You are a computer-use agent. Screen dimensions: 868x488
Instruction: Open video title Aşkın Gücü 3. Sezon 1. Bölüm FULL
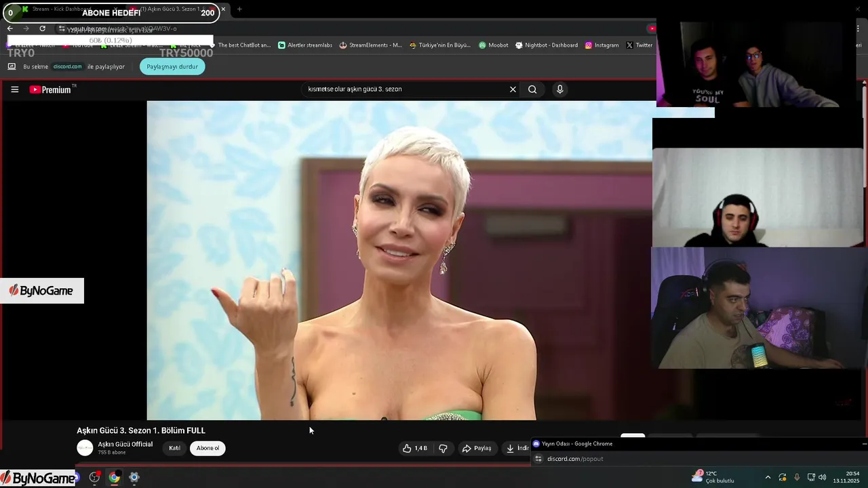141,430
